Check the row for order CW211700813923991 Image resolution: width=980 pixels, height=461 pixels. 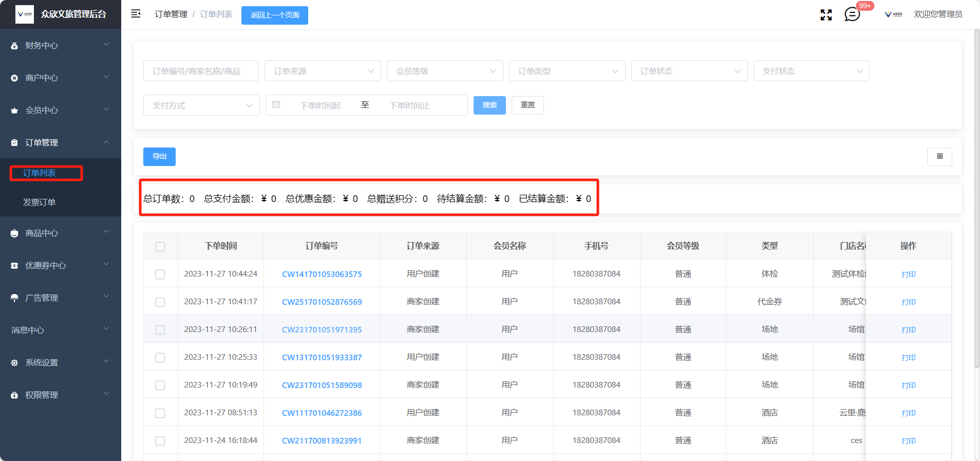pos(160,441)
